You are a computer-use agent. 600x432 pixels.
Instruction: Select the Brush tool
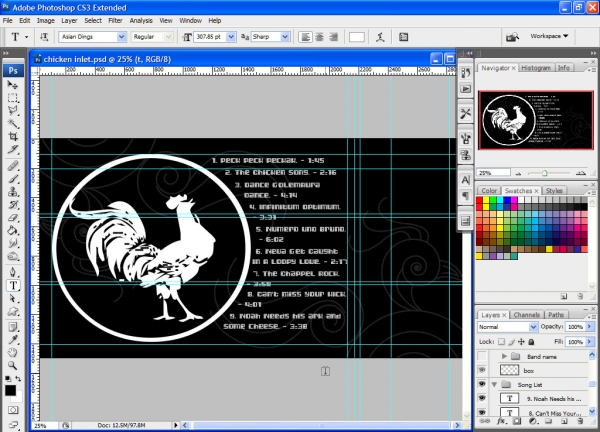point(13,179)
